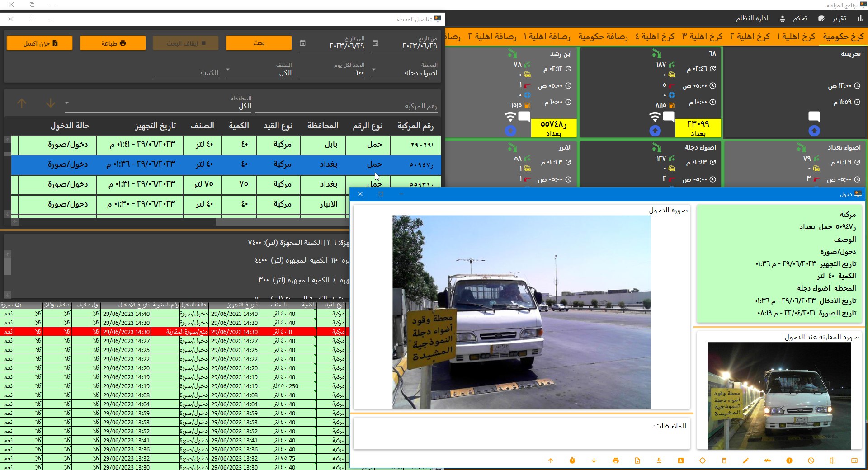Image resolution: width=868 pixels, height=470 pixels.
Task: Open the من تاريخ calendar picker
Action: tap(375, 43)
